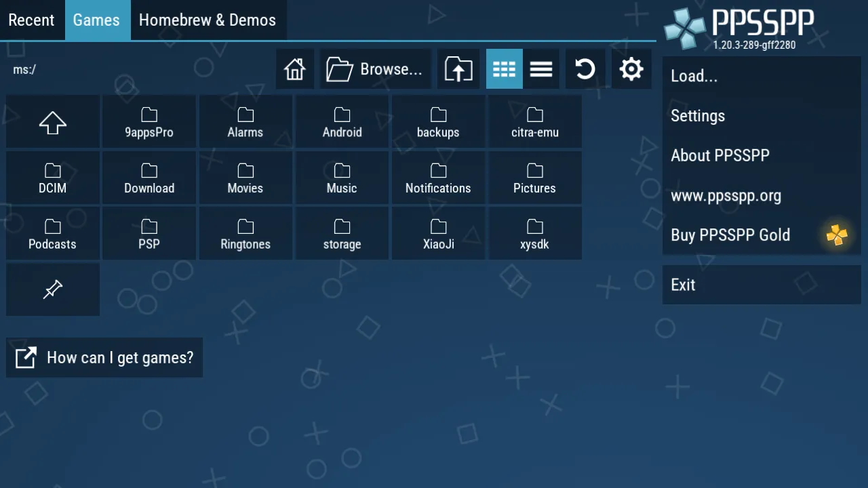Open About PPSSPP

pos(762,155)
